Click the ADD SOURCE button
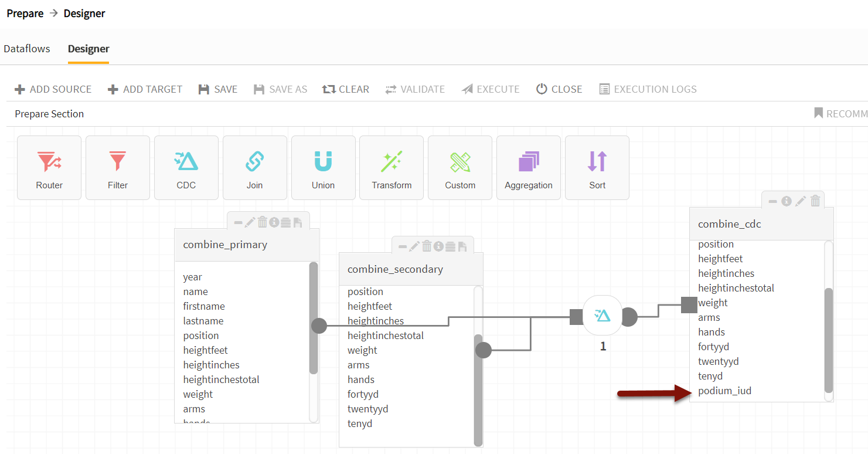This screenshot has height=454, width=868. [x=53, y=89]
